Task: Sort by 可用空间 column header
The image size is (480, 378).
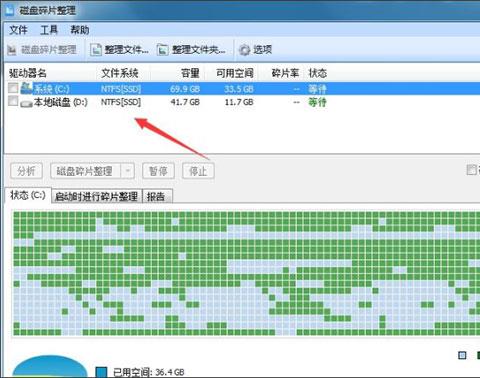Action: (x=235, y=73)
